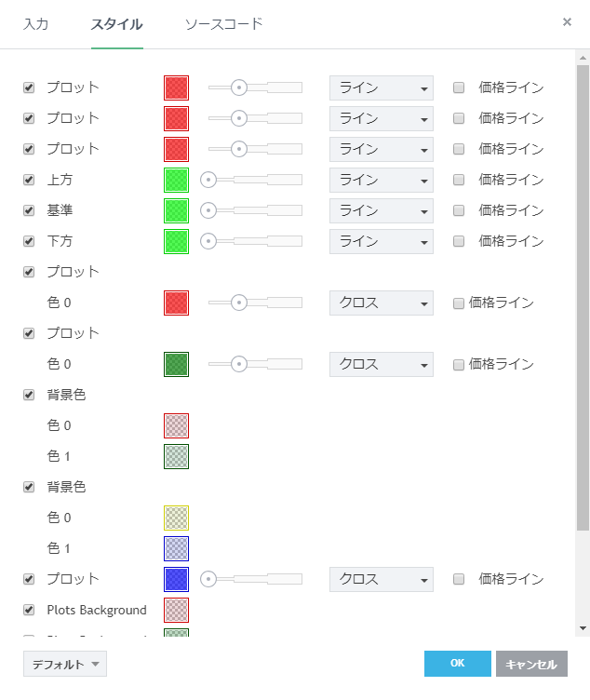
Task: Click the Plots Background red color swatch
Action: pos(176,610)
